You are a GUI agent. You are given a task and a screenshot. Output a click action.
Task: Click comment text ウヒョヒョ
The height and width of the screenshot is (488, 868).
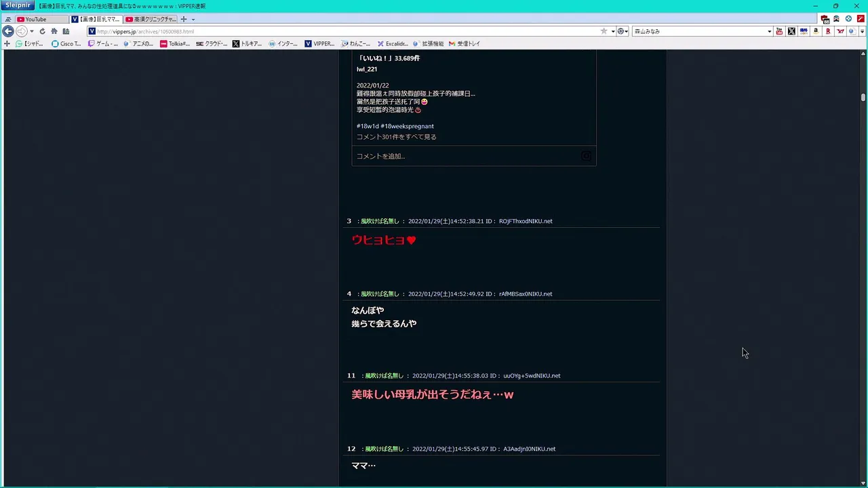384,240
